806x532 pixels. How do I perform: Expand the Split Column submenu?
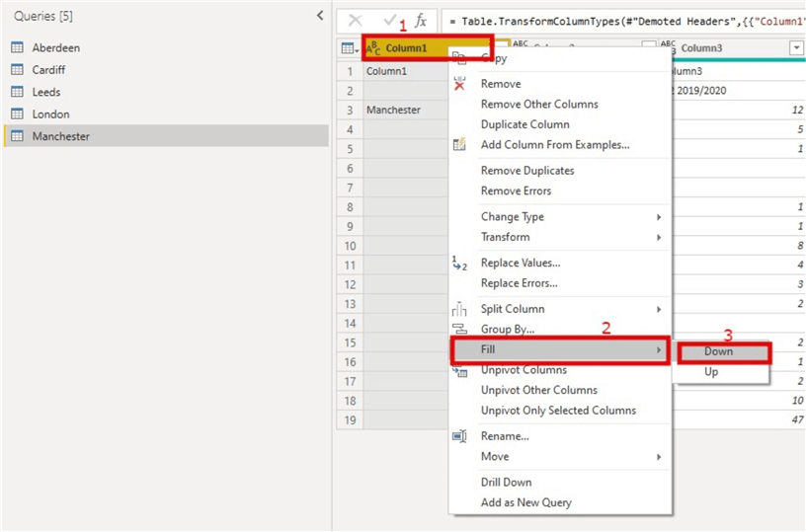point(568,309)
